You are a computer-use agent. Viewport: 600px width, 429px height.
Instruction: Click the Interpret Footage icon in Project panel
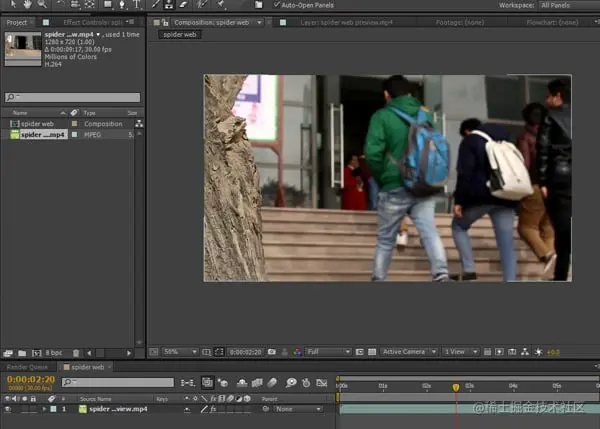[8, 353]
